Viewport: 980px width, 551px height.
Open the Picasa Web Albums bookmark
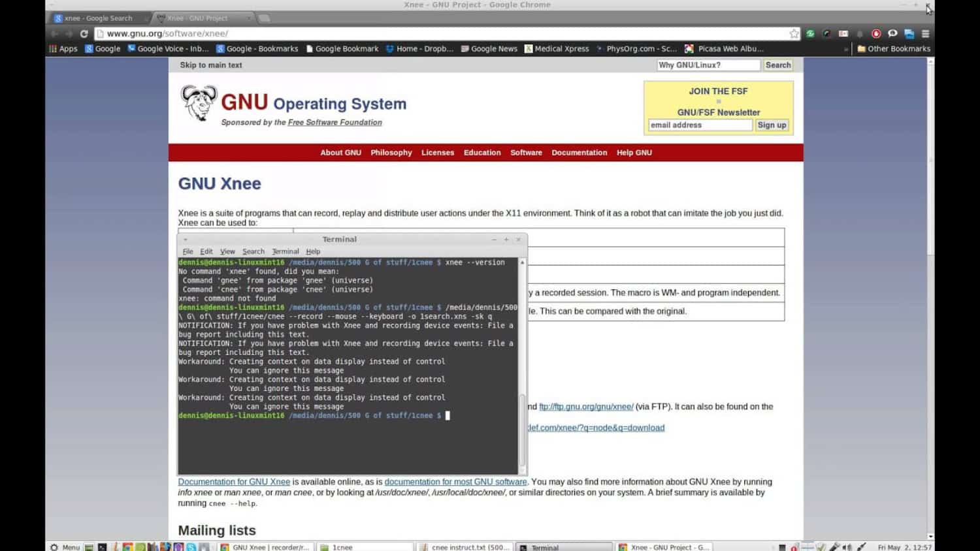(724, 48)
